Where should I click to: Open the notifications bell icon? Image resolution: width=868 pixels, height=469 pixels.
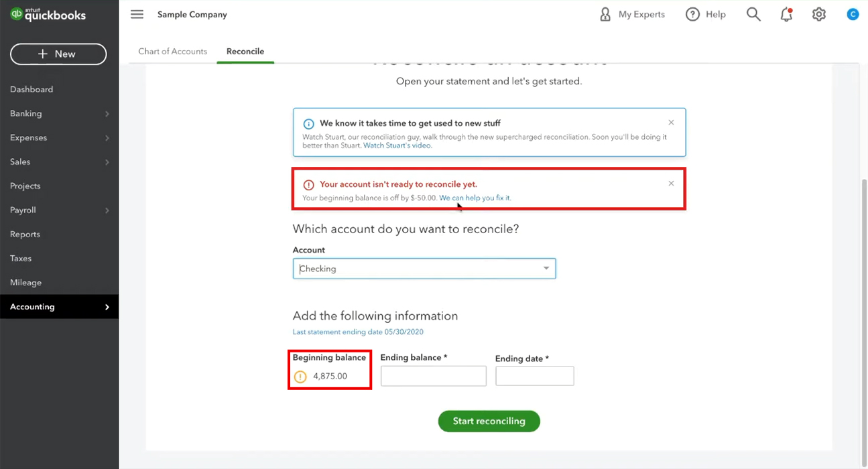786,14
